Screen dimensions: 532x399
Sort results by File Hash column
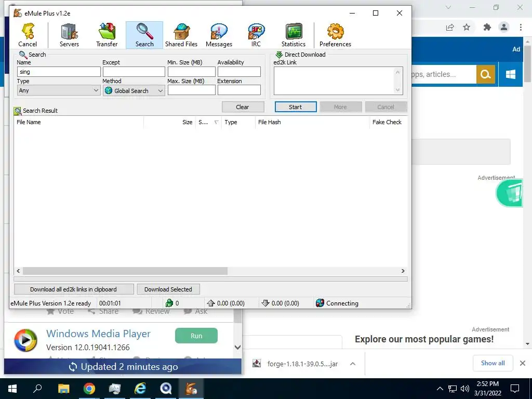point(312,122)
